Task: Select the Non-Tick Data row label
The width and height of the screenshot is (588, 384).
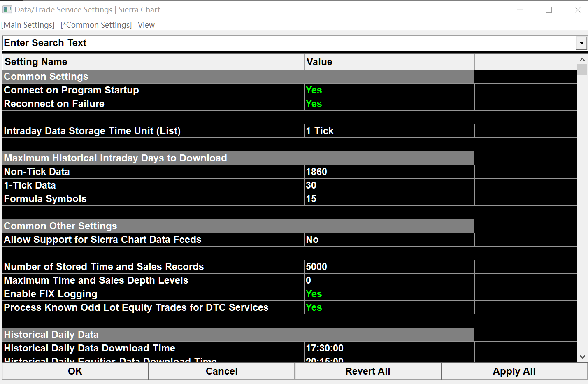Action: point(37,172)
